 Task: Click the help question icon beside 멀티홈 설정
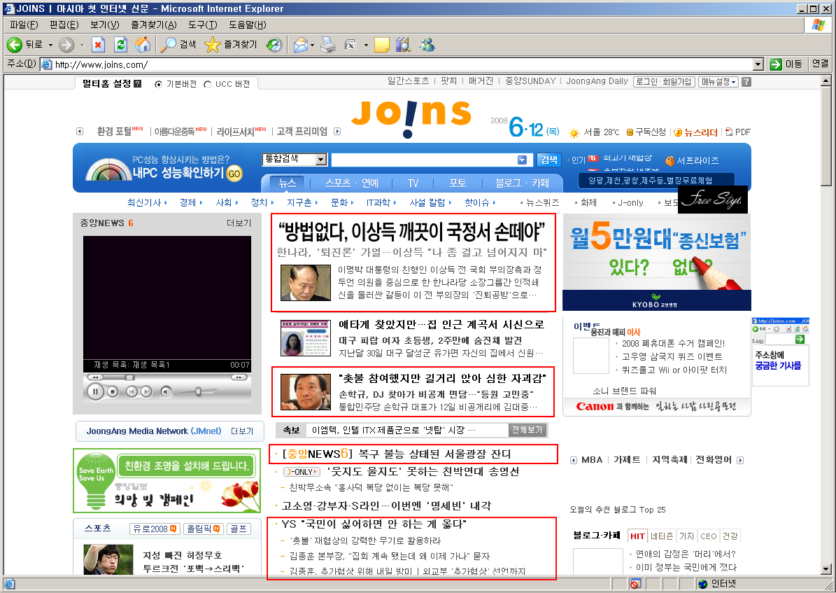point(138,84)
